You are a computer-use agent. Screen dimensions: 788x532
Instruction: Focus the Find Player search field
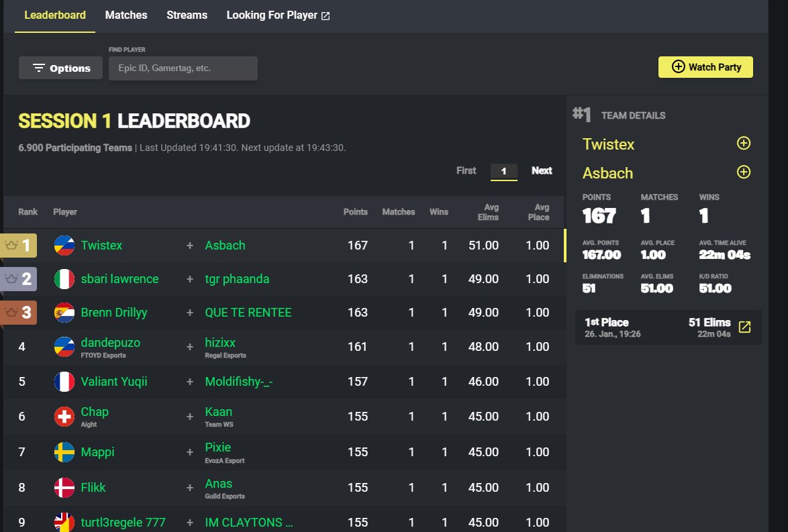click(183, 68)
